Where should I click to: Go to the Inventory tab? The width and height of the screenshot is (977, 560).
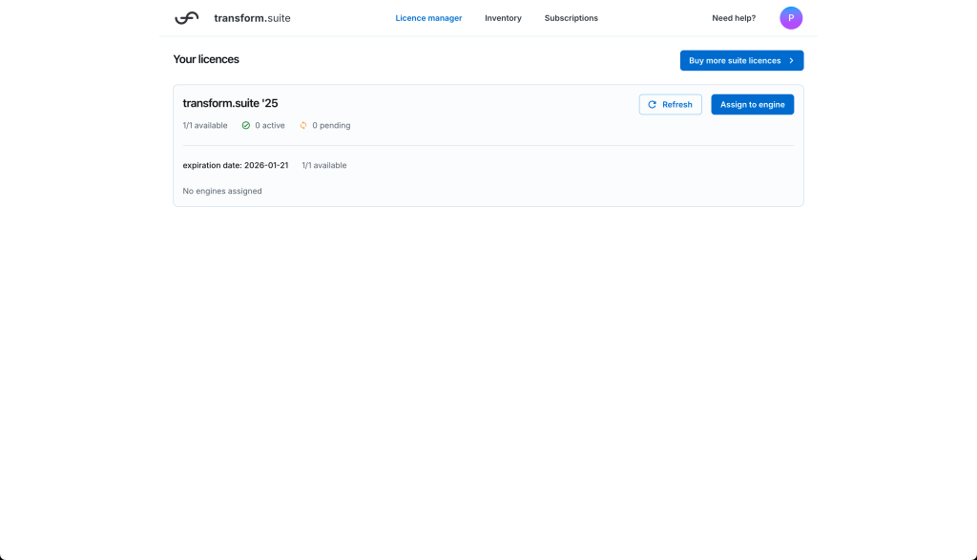pyautogui.click(x=503, y=18)
